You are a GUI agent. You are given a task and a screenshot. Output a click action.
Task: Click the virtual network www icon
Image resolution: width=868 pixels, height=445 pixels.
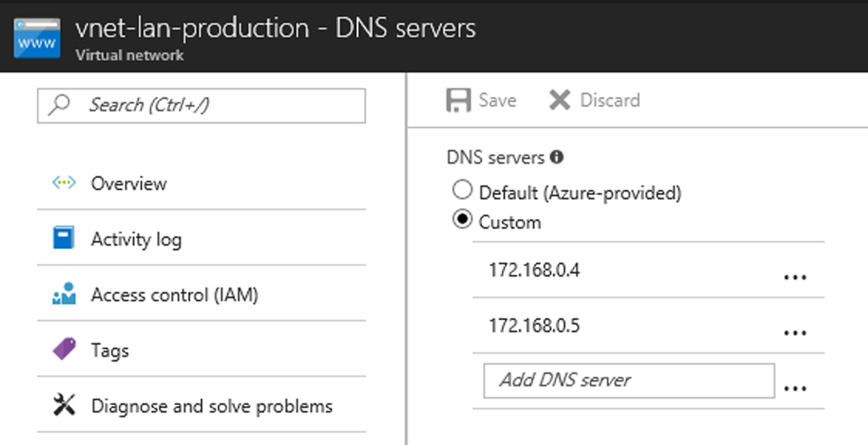coord(37,38)
